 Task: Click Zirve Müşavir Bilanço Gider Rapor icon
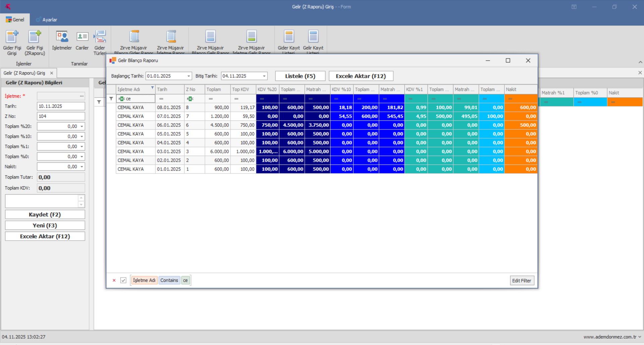(134, 37)
